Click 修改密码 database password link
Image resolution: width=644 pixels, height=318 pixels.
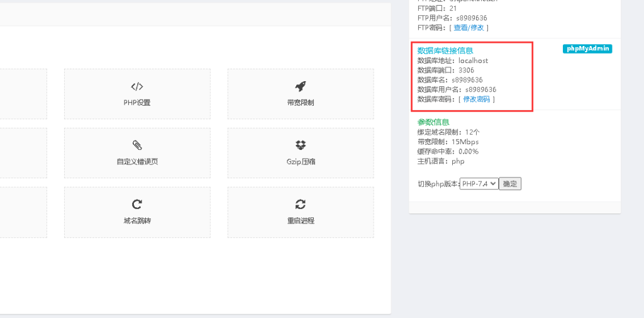(477, 99)
